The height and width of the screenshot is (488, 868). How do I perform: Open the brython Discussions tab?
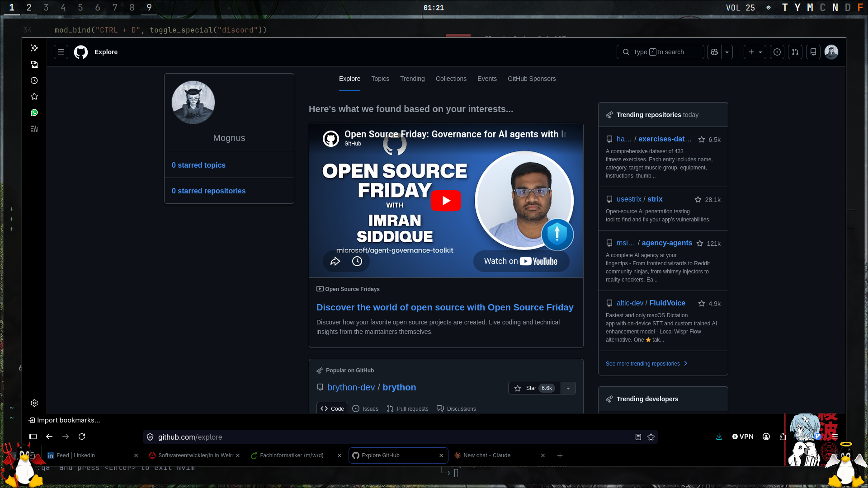[x=456, y=408]
